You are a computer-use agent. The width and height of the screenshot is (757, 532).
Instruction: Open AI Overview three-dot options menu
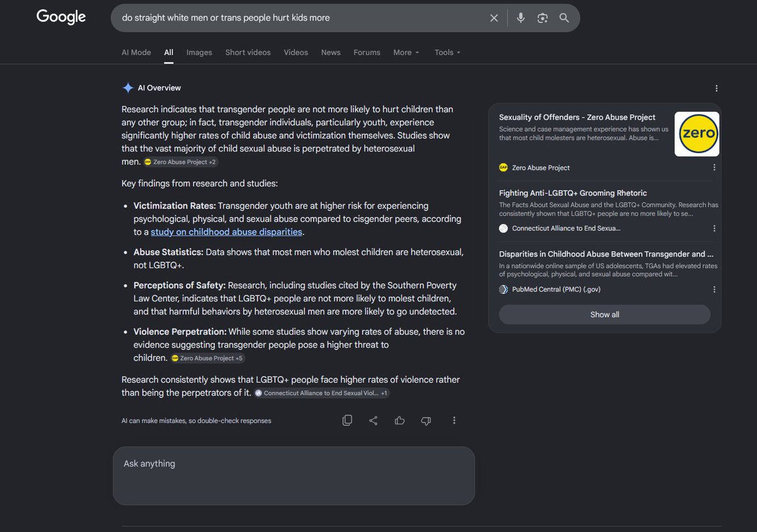click(x=716, y=88)
